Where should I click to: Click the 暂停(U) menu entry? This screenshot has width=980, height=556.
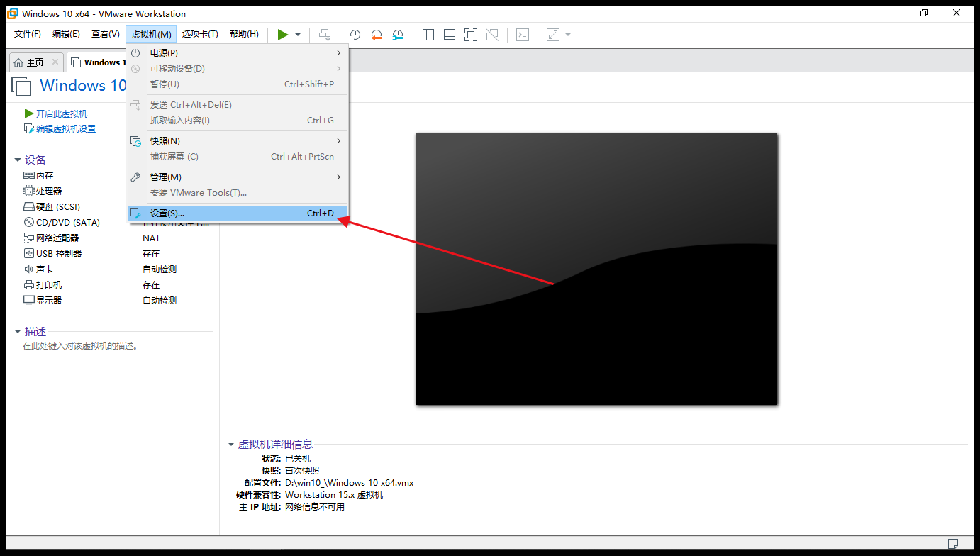238,84
